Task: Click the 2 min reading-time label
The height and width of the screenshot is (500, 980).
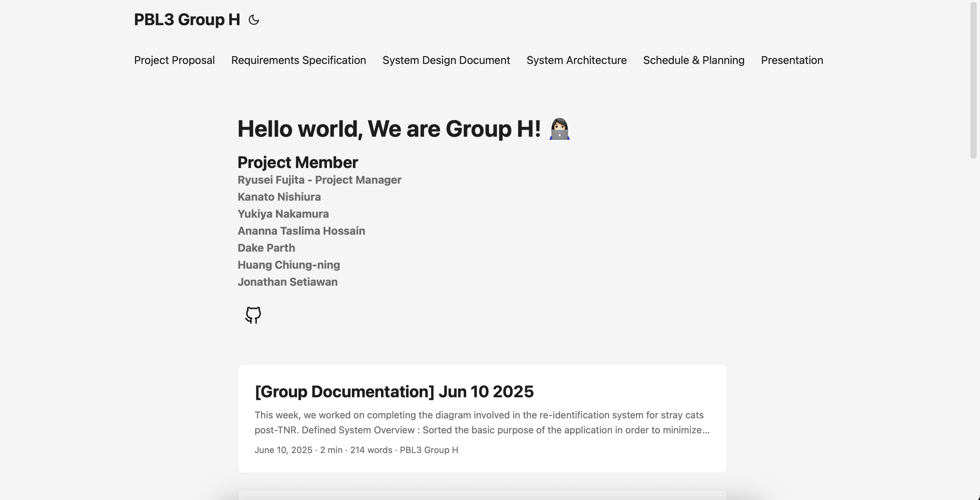Action: (x=331, y=450)
